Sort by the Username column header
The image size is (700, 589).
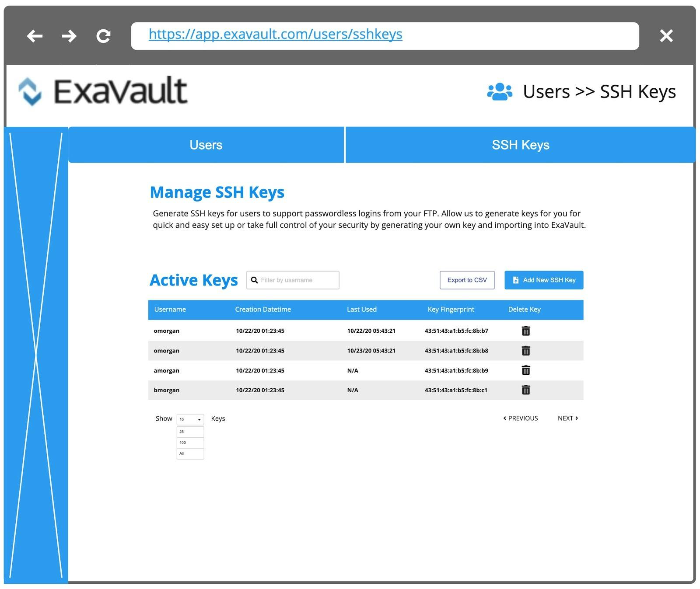pyautogui.click(x=170, y=309)
